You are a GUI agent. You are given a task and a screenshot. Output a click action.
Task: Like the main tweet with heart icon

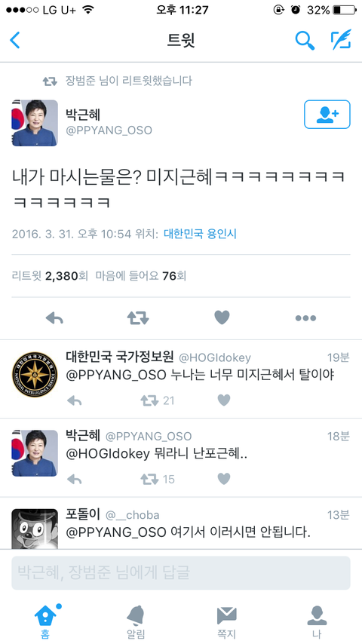pyautogui.click(x=222, y=317)
